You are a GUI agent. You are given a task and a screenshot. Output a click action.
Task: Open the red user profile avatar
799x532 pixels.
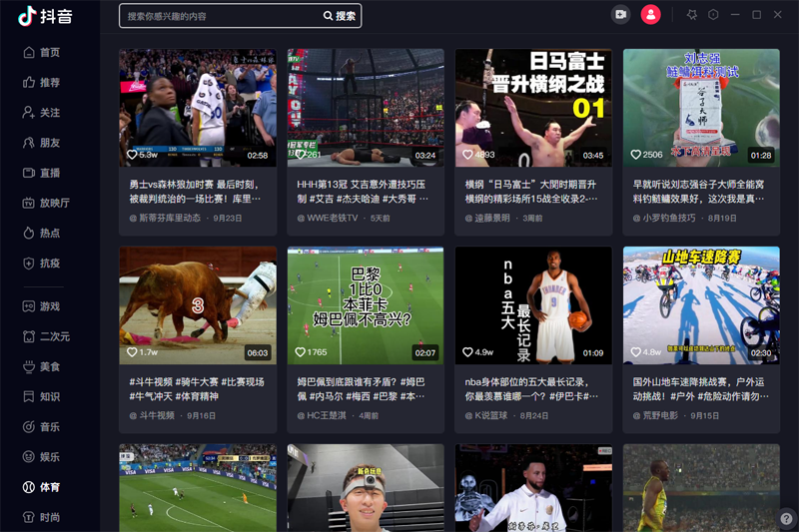(x=651, y=15)
